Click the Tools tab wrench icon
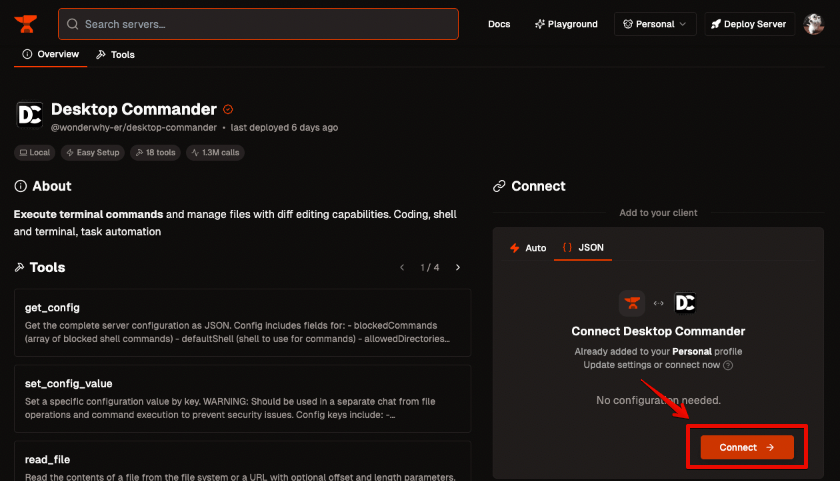 pos(101,55)
